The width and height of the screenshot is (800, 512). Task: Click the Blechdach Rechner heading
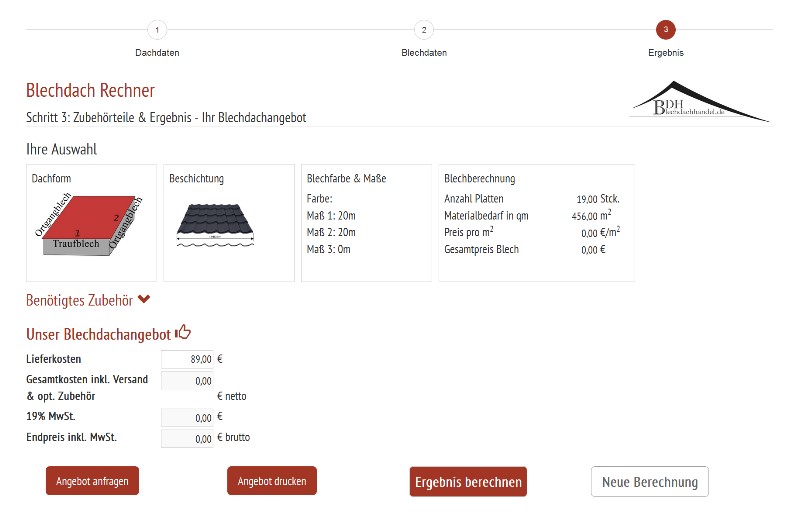90,91
